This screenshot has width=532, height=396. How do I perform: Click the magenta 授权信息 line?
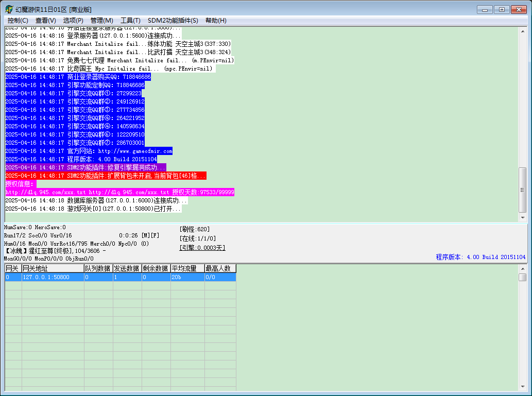coord(21,184)
